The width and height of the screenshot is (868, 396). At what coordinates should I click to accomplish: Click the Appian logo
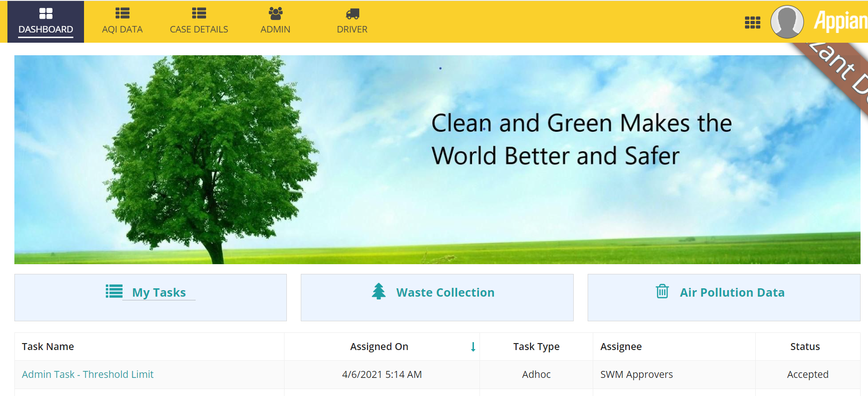coord(840,21)
